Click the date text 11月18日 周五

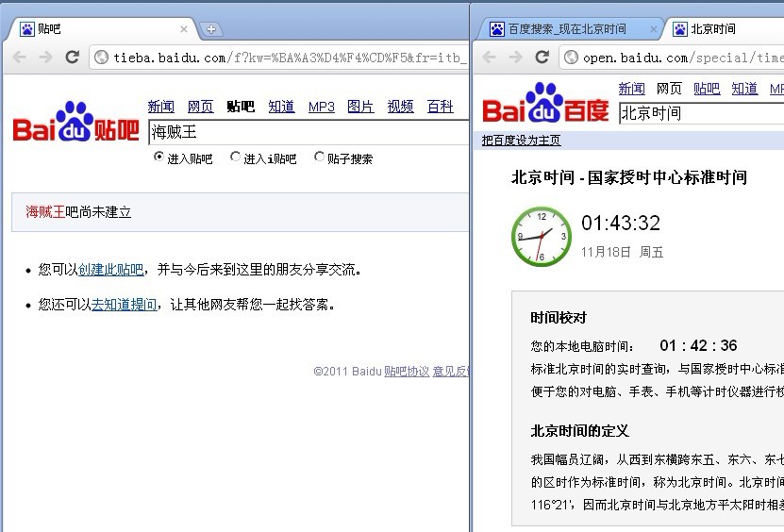click(x=622, y=252)
